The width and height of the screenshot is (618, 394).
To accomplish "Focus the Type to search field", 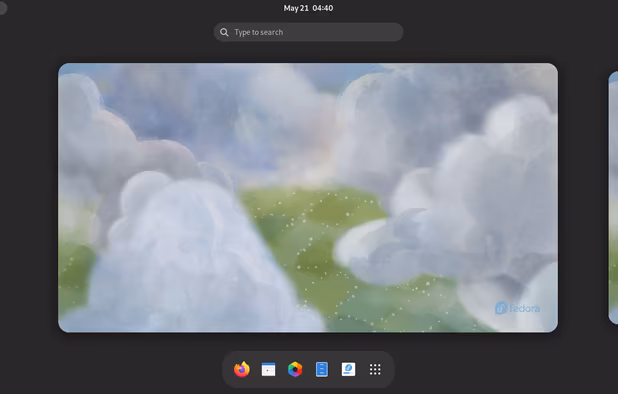I will (x=308, y=32).
